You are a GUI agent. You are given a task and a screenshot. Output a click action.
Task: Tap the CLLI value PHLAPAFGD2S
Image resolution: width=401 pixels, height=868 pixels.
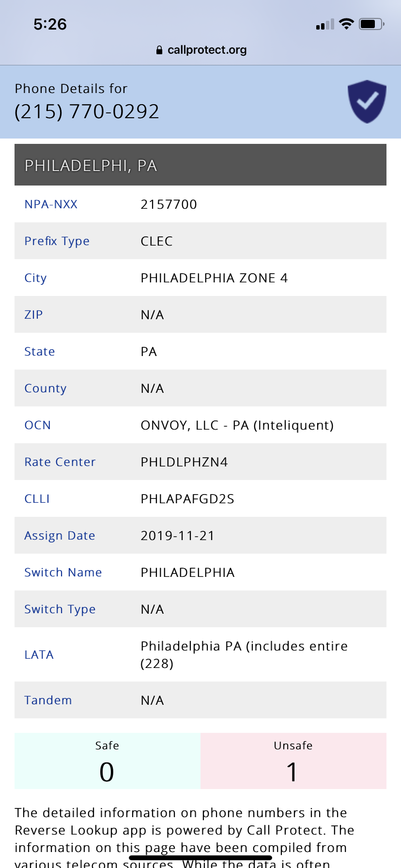(187, 499)
